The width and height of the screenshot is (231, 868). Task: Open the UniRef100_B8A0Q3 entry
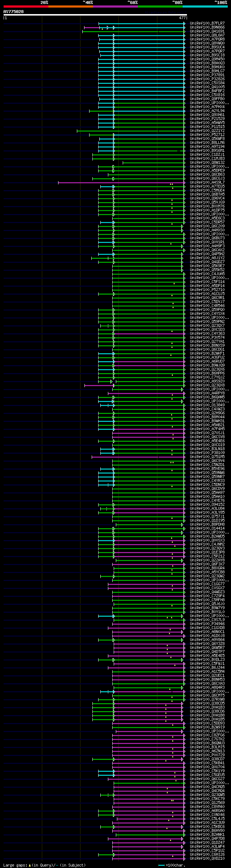pos(207,63)
